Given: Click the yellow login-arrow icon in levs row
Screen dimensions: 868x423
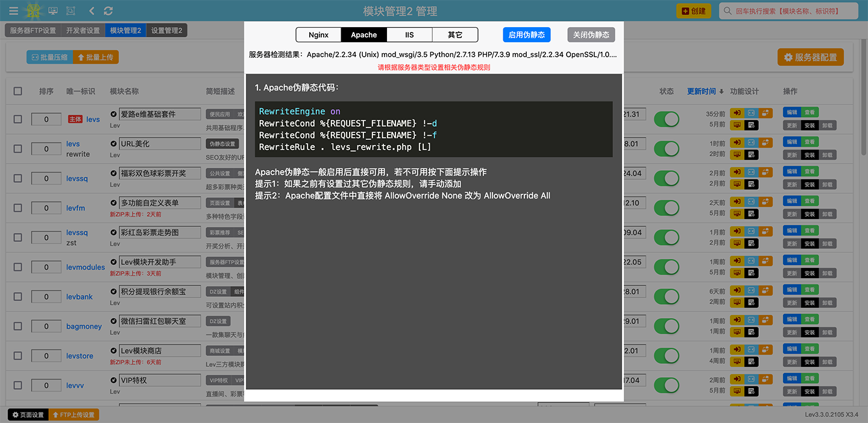Looking at the screenshot, I should [737, 113].
